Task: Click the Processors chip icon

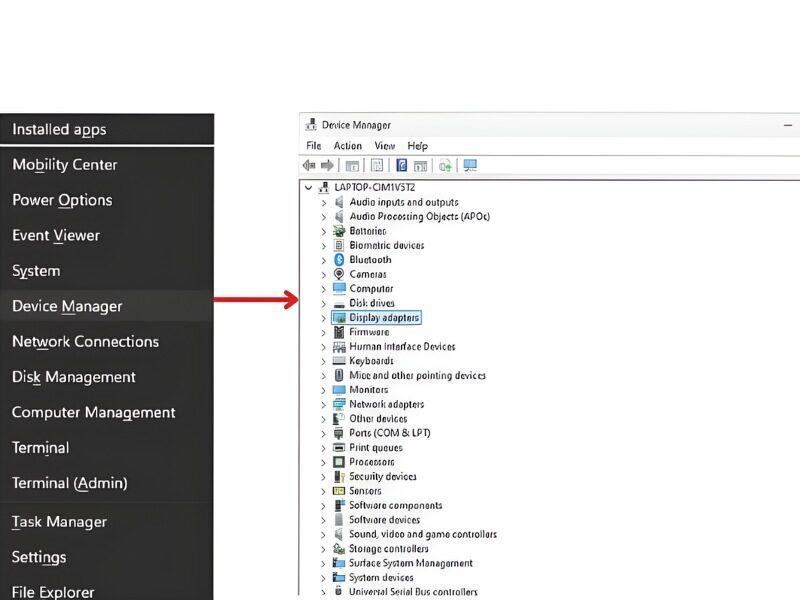Action: point(340,462)
